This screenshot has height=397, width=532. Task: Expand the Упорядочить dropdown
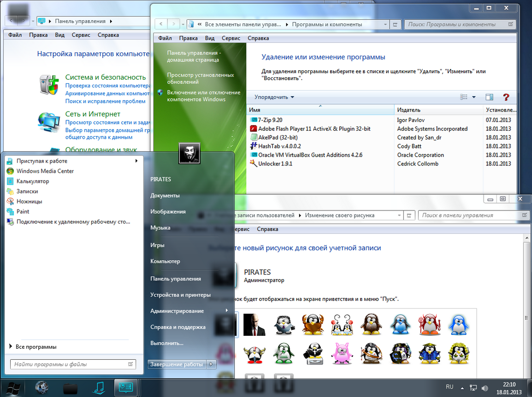pyautogui.click(x=274, y=97)
